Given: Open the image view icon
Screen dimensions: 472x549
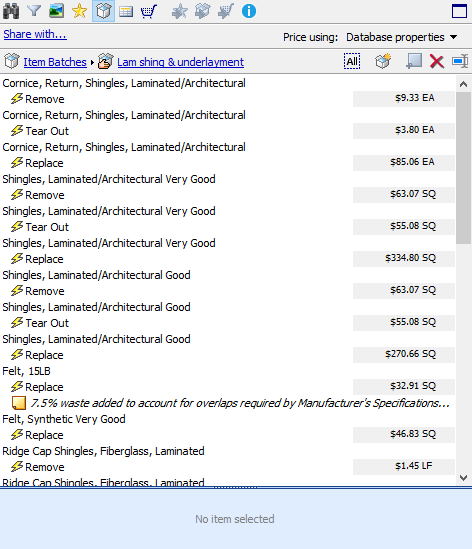Looking at the screenshot, I should 56,11.
